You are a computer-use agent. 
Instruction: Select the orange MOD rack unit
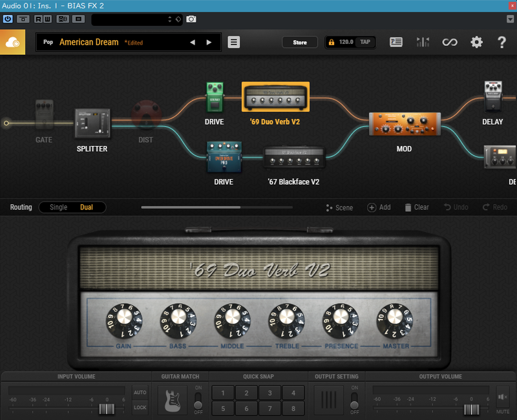pos(405,124)
